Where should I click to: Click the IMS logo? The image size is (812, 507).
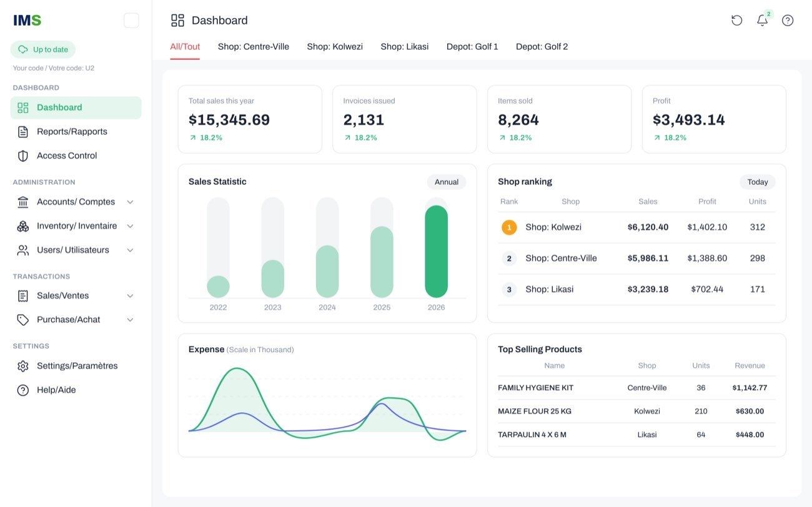pos(27,21)
